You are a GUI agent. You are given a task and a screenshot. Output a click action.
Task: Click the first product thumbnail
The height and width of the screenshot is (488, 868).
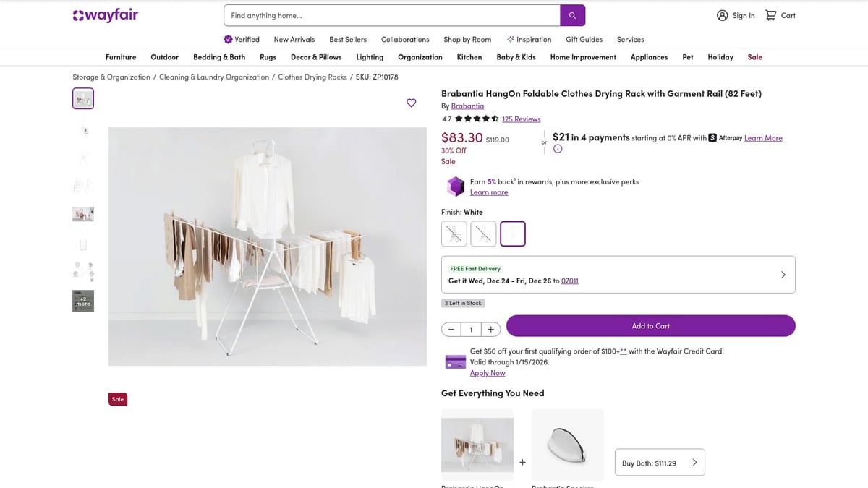tap(82, 98)
